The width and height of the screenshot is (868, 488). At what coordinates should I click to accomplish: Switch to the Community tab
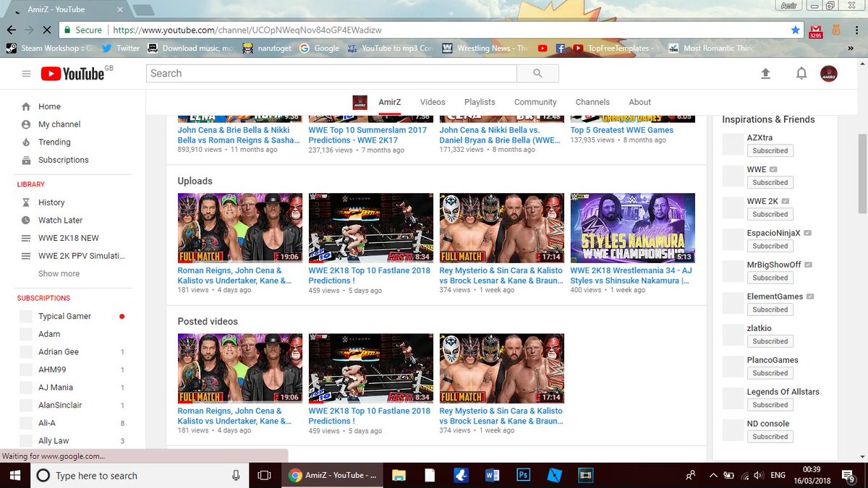535,102
